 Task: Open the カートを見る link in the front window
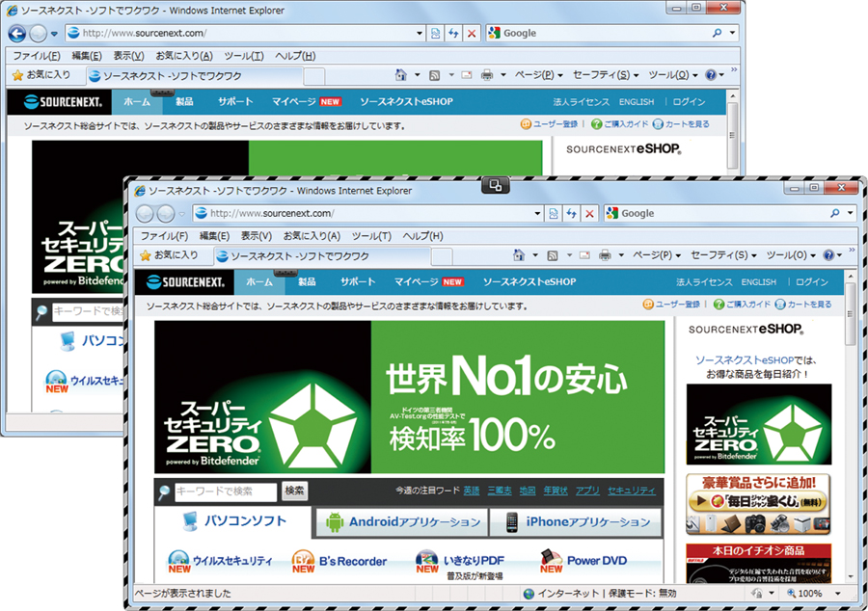coord(803,305)
